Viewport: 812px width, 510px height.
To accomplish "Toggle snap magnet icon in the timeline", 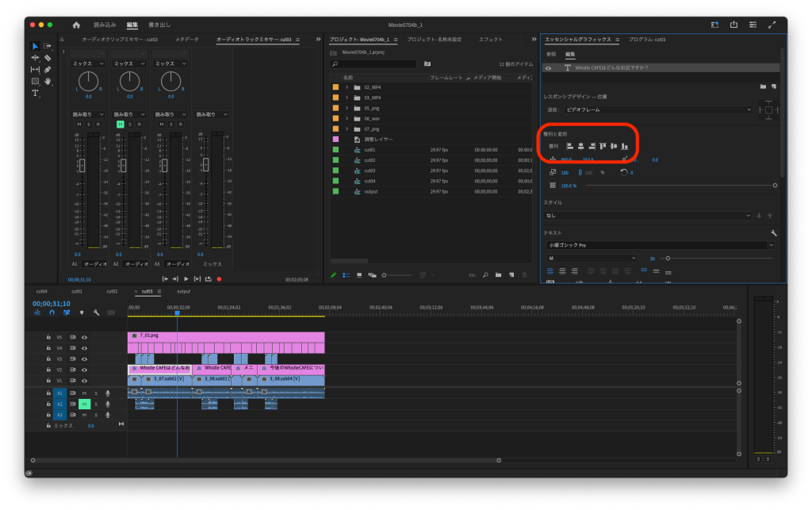I will (52, 313).
